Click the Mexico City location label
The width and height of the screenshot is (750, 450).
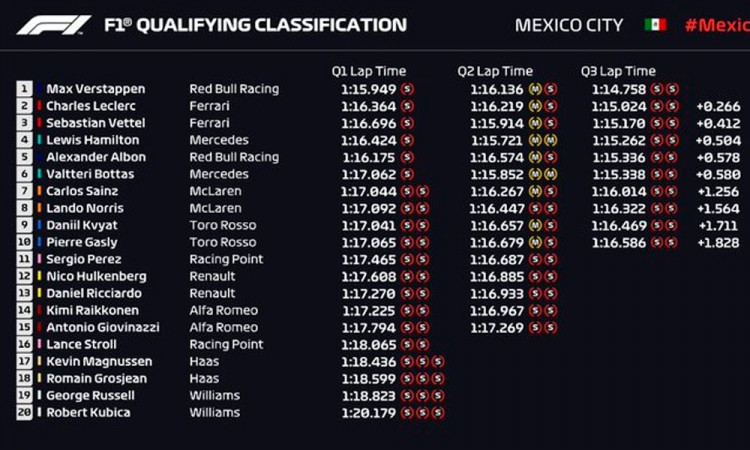569,25
